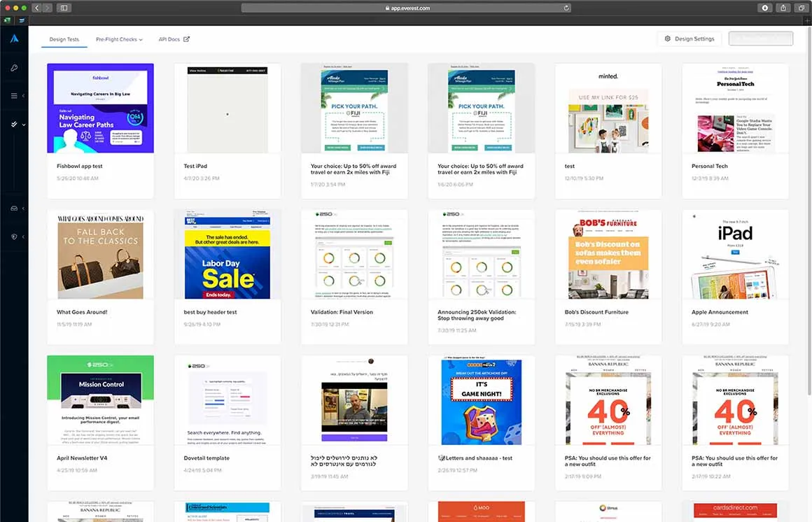Viewport: 812px width, 522px height.
Task: Click the 'Test iPad' title
Action: [195, 167]
